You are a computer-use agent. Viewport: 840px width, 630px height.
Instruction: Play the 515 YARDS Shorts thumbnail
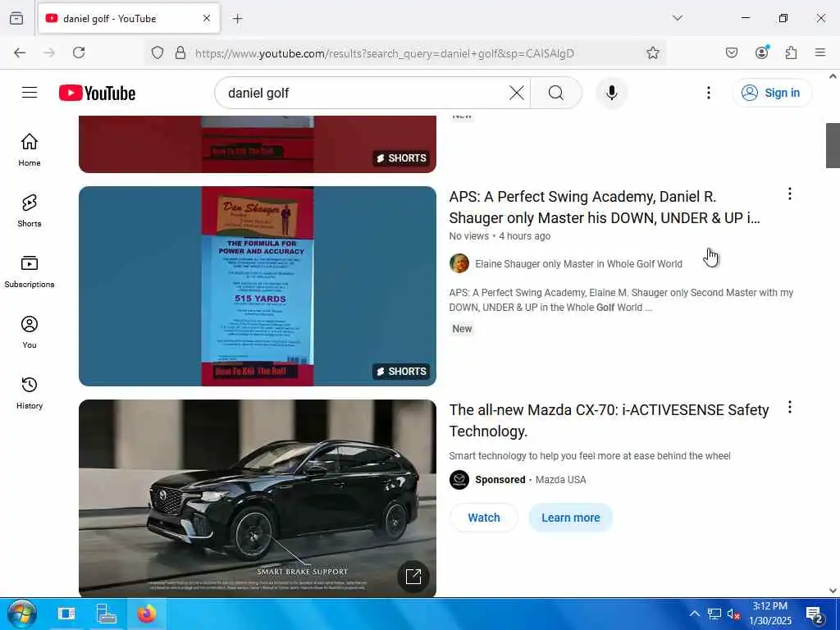coord(258,286)
